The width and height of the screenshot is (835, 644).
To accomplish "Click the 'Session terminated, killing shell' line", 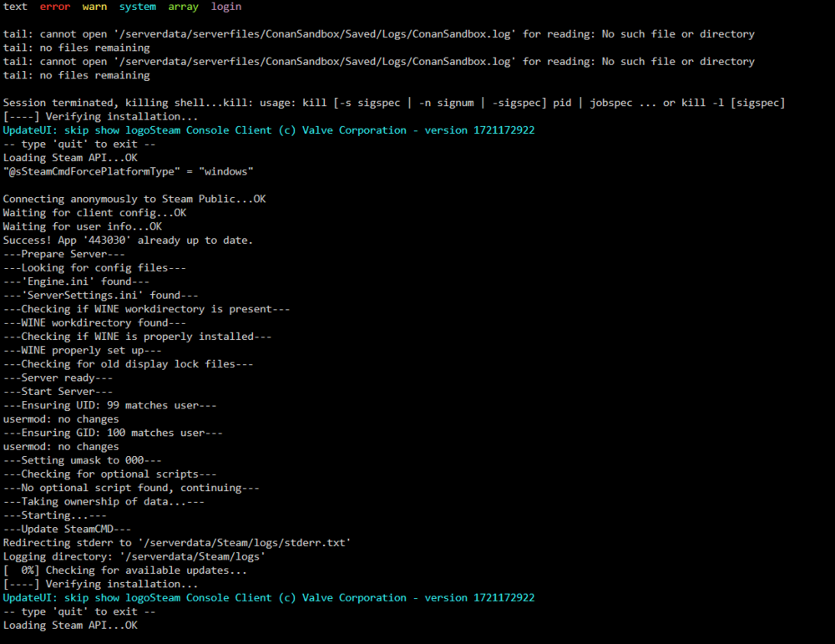I will point(394,103).
